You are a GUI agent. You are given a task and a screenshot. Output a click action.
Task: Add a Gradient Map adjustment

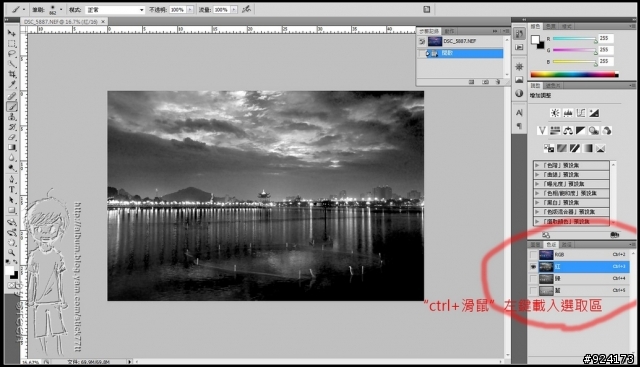click(588, 148)
